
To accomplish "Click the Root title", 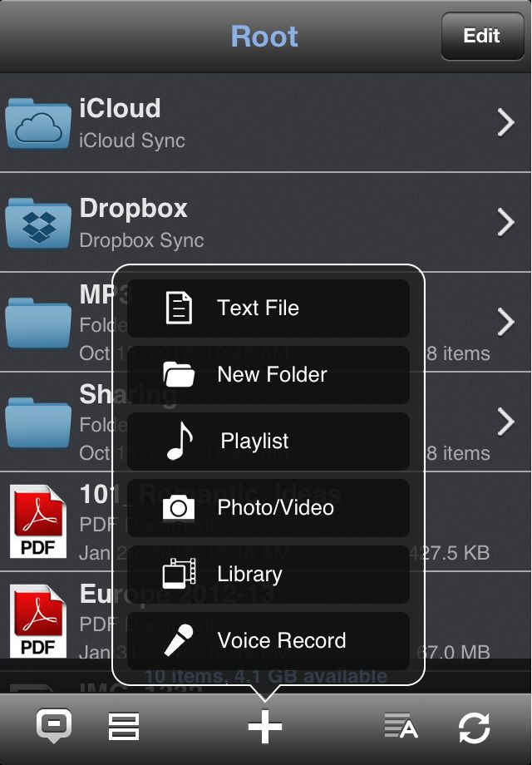I will (265, 36).
